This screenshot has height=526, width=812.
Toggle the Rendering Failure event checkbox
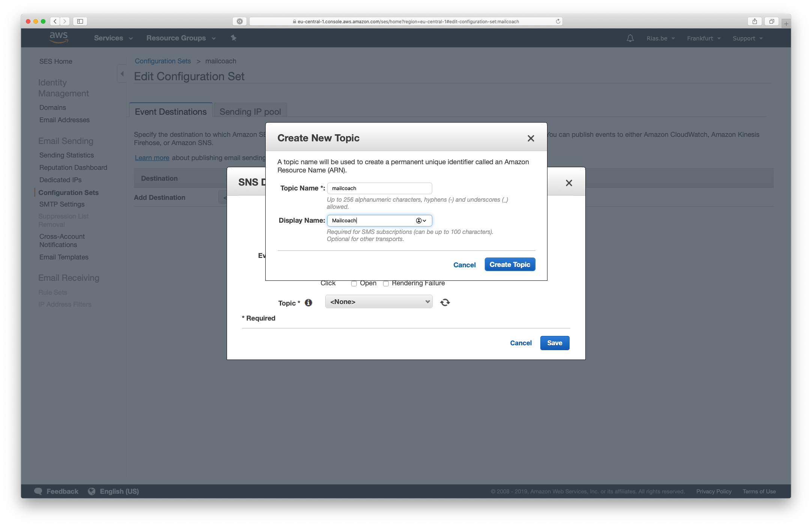point(385,283)
